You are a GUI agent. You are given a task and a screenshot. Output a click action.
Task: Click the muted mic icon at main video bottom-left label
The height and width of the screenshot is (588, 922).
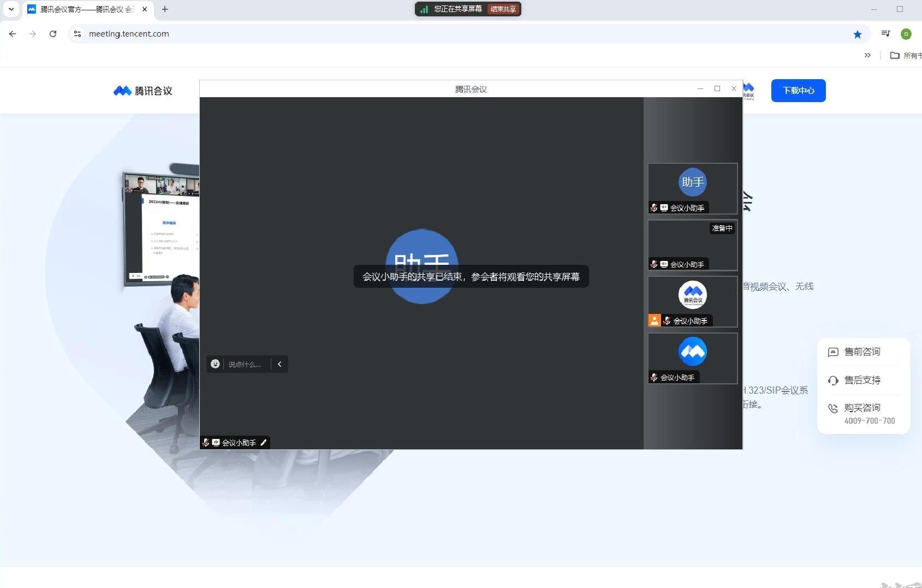[x=206, y=443]
